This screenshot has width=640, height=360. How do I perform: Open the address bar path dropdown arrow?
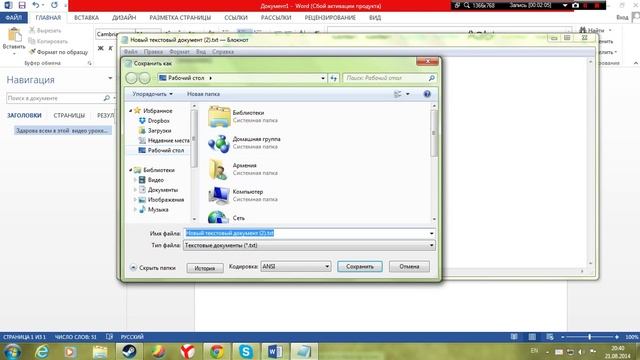pyautogui.click(x=323, y=78)
